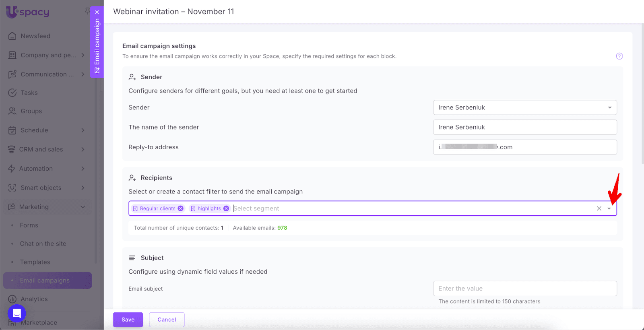Screen dimensions: 644x330
Task: Go to Email campaigns menu item
Action: (45, 280)
